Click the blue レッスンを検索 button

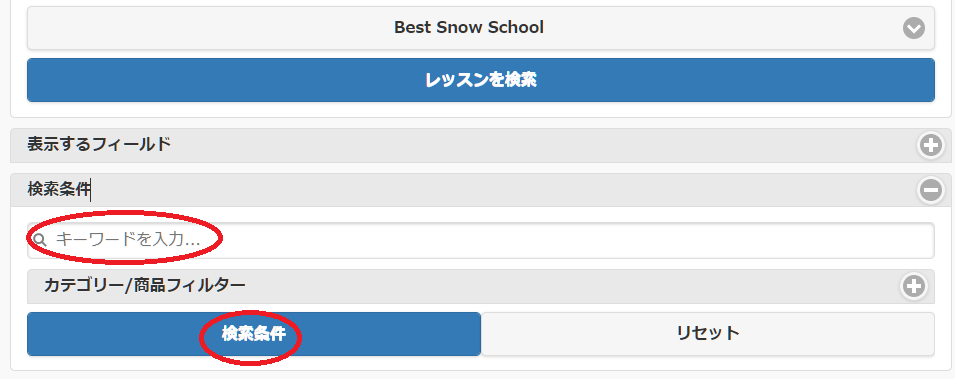[x=481, y=80]
